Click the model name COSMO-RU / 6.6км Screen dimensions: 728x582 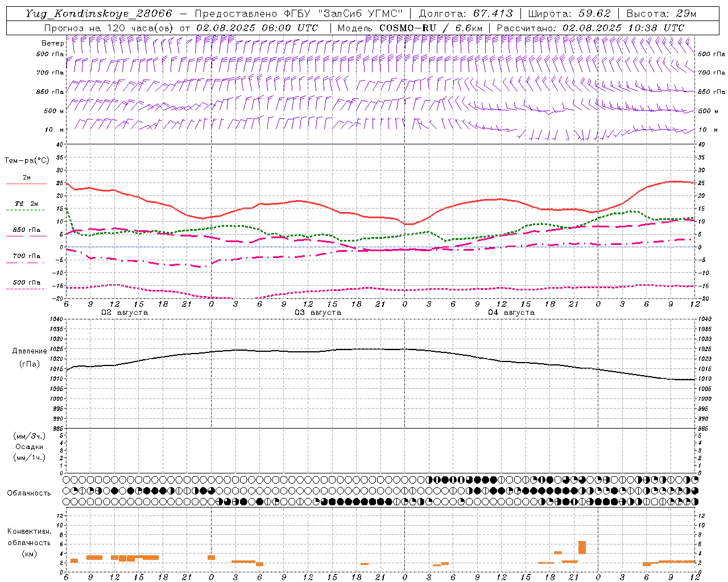431,28
